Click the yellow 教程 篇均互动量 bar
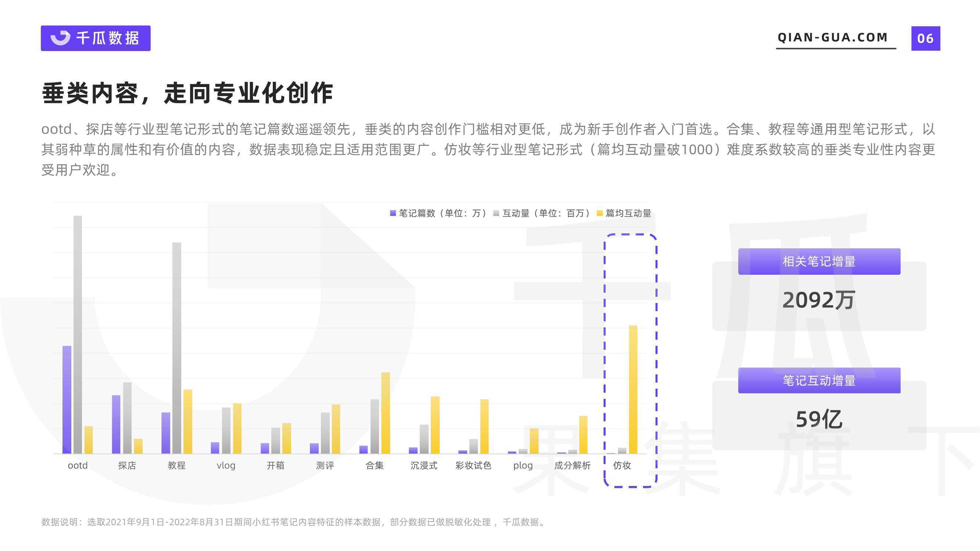 pyautogui.click(x=187, y=422)
